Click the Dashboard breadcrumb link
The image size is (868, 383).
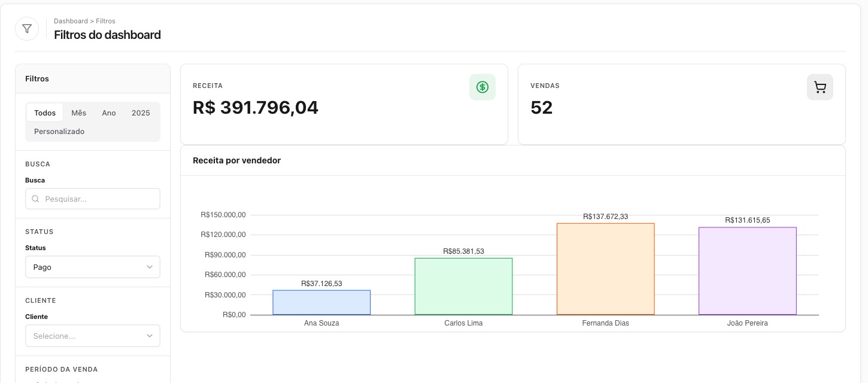click(71, 21)
